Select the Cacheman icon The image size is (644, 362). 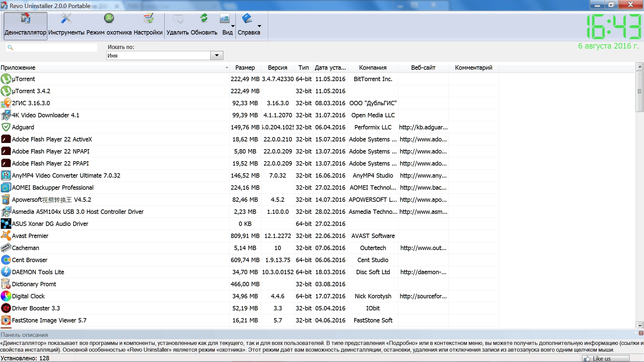[x=6, y=248]
